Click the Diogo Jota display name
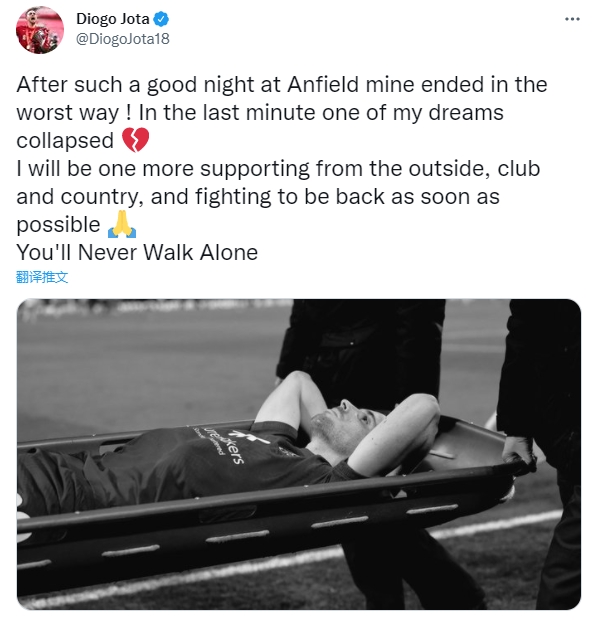This screenshot has height=622, width=594. tap(113, 19)
